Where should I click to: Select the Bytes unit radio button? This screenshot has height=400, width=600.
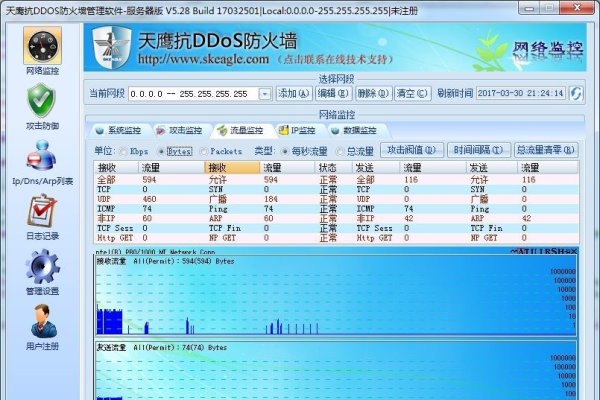(x=161, y=152)
